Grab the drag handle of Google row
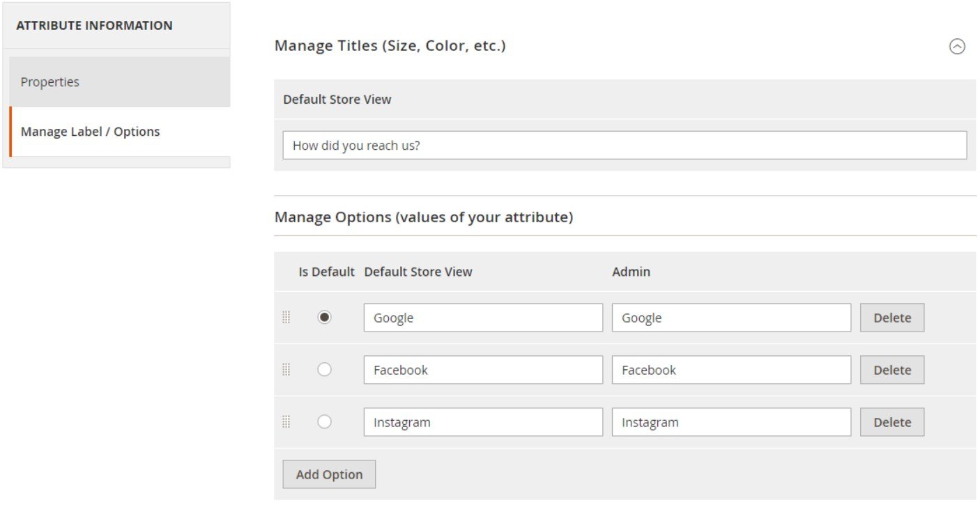The height and width of the screenshot is (505, 980). point(286,318)
